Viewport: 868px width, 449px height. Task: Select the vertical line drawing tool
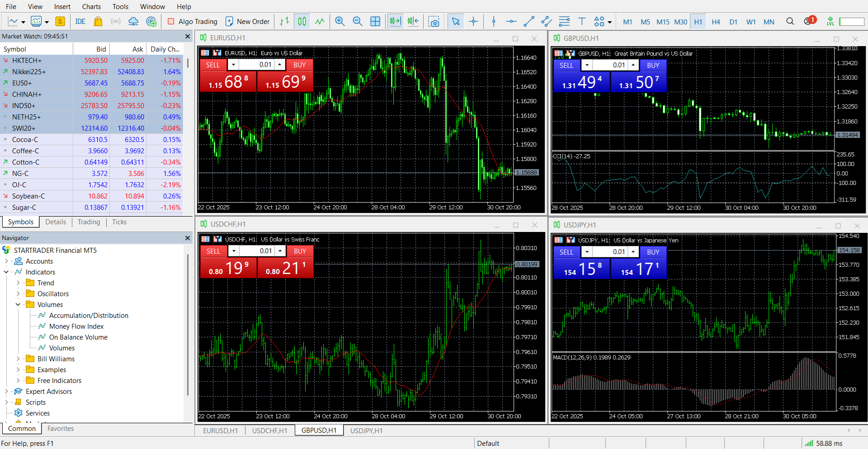[x=494, y=21]
